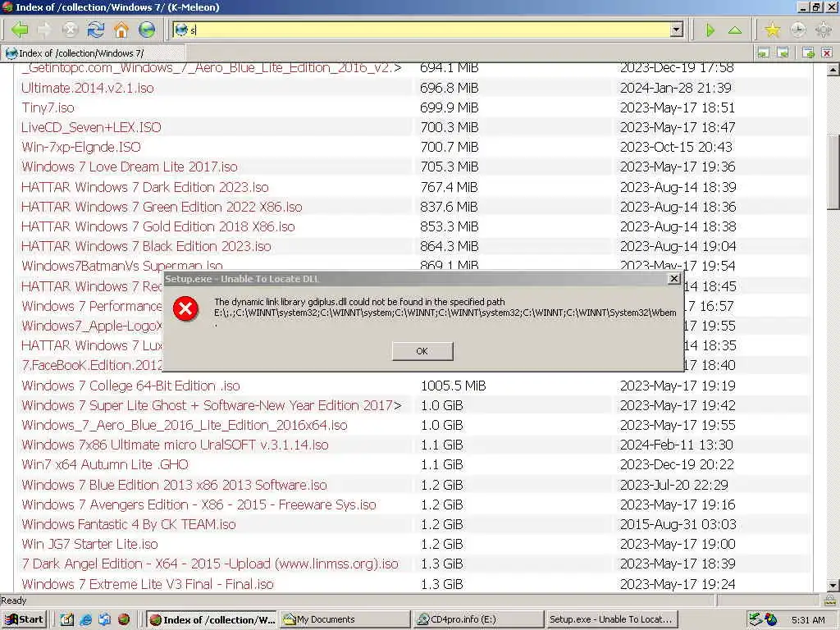Click the first tab-bar window icon at right

[764, 52]
